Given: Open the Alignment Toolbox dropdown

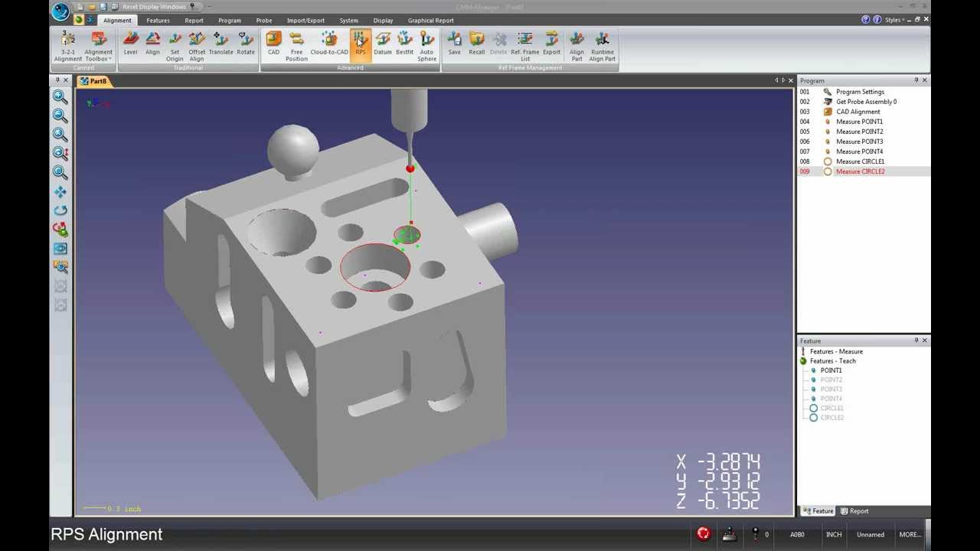Looking at the screenshot, I should pyautogui.click(x=98, y=46).
